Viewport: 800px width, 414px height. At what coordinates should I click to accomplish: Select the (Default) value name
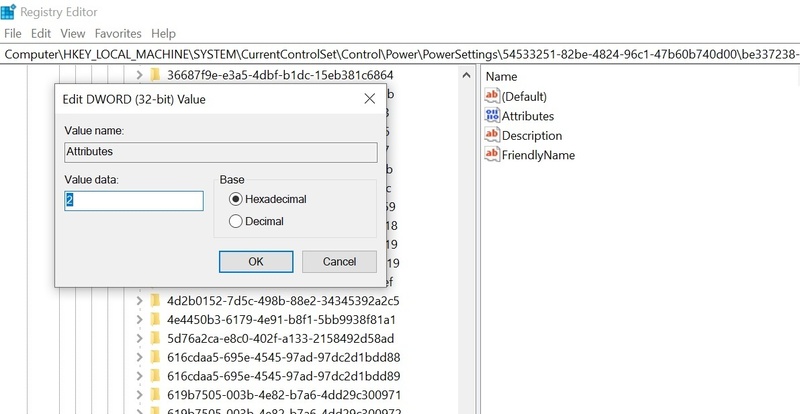point(524,96)
